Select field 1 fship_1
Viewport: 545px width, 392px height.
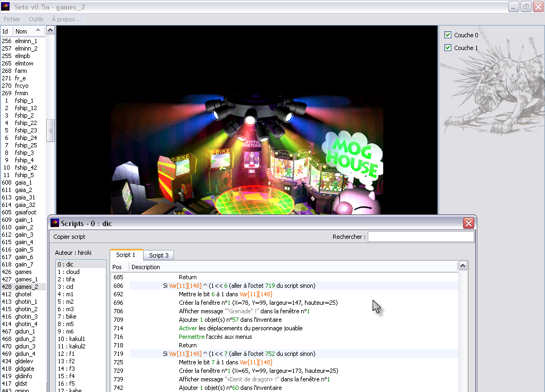coord(23,101)
